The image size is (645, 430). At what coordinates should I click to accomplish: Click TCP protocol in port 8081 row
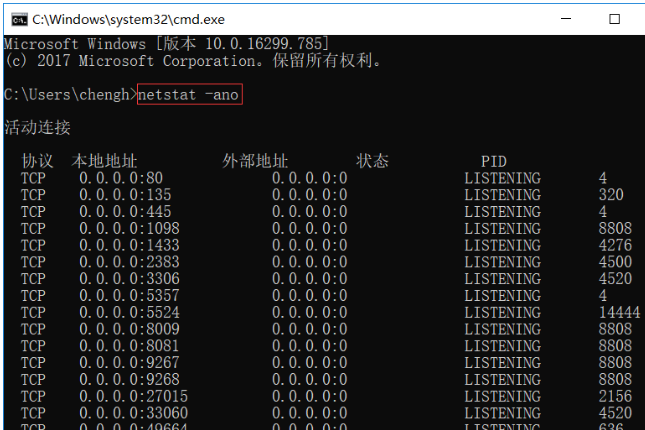33,346
